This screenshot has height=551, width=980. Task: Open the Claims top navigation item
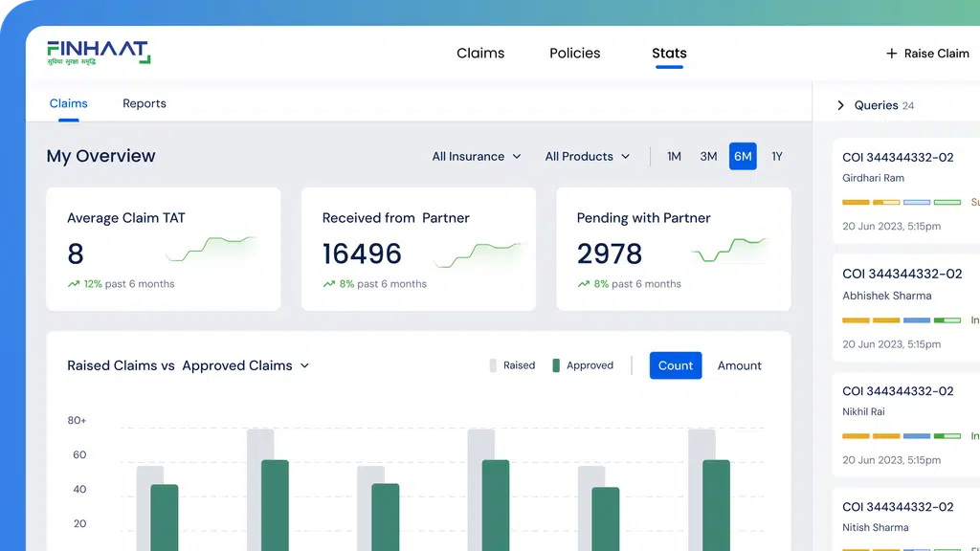click(480, 54)
